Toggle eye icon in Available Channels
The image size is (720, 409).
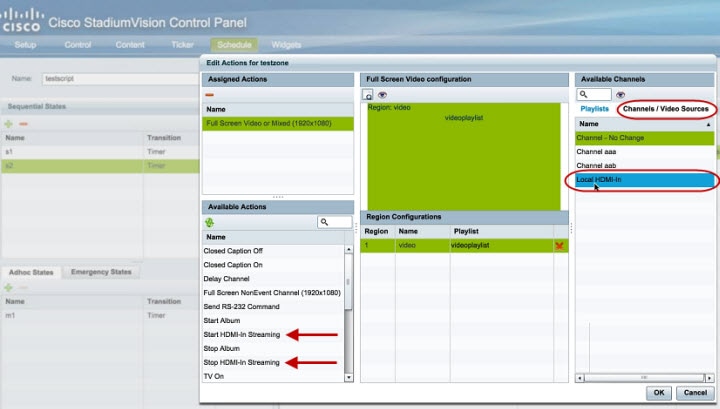(620, 95)
